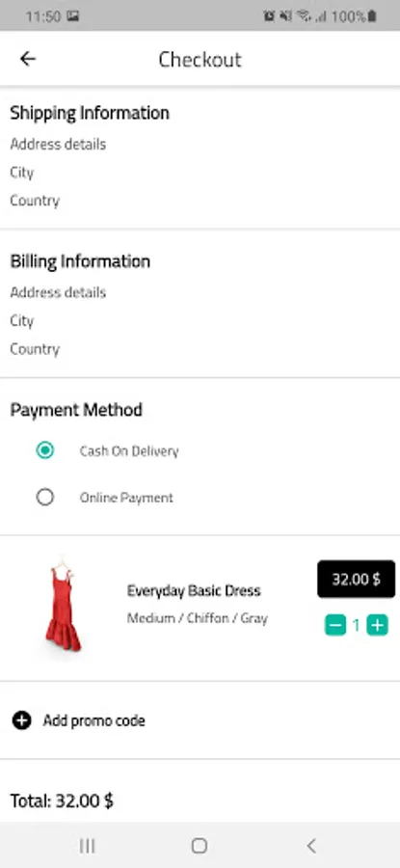Tap the Everyday Basic Dress title

point(194,590)
